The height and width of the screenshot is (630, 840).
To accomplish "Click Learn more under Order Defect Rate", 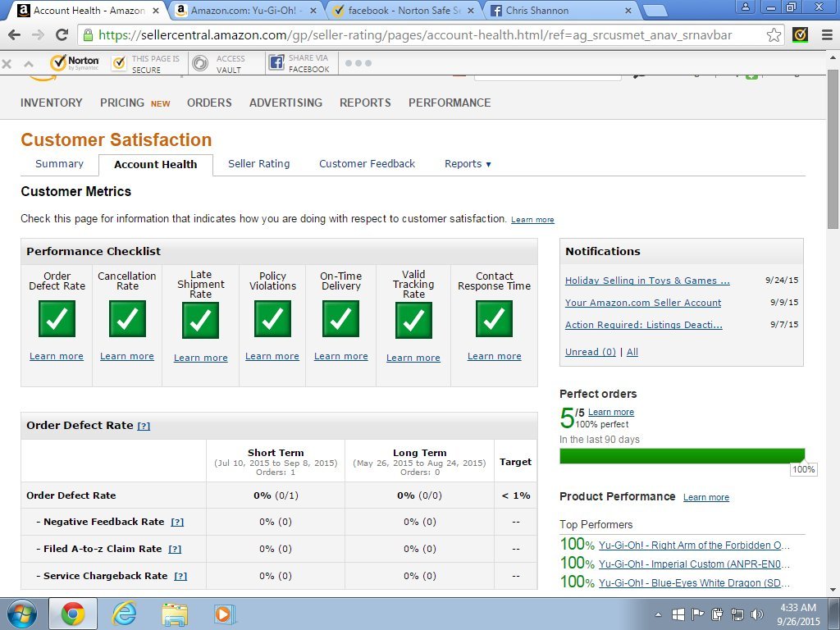I will (57, 356).
